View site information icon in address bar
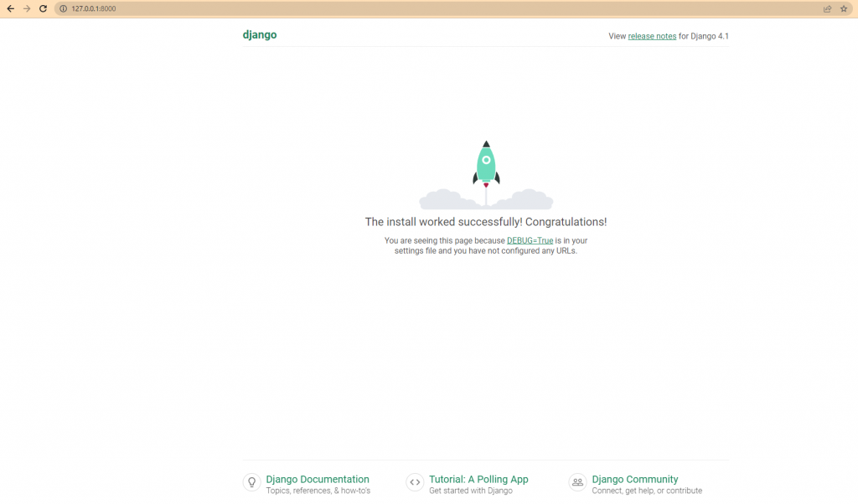This screenshot has height=504, width=858. (x=63, y=8)
